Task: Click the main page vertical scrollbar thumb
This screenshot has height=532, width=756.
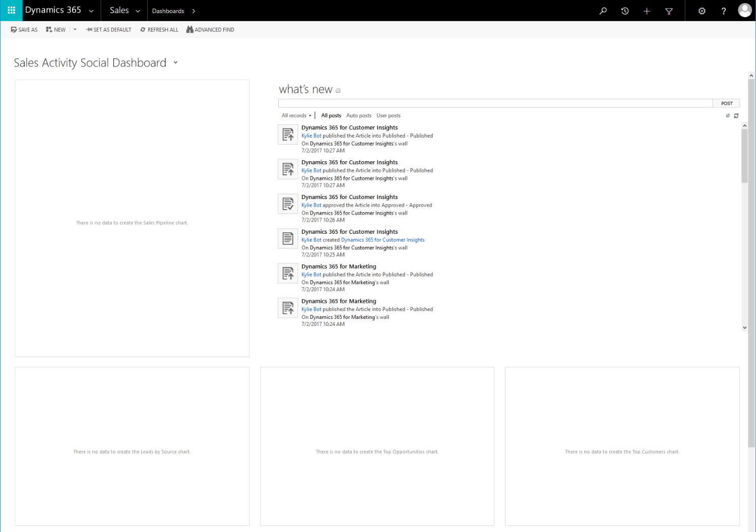Action: [x=751, y=263]
